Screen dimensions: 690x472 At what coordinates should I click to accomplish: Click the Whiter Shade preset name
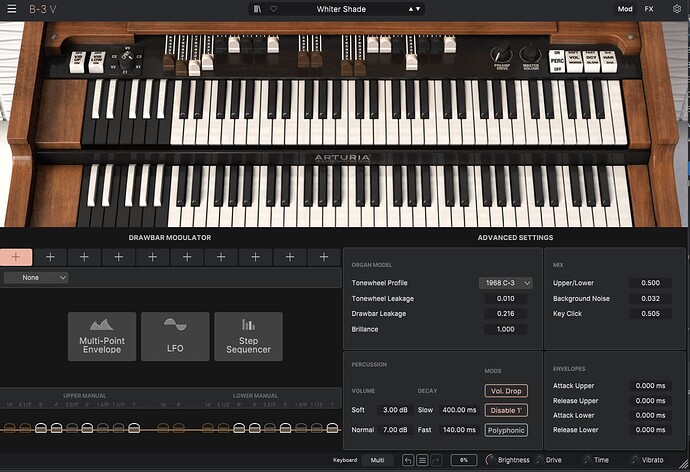(341, 9)
